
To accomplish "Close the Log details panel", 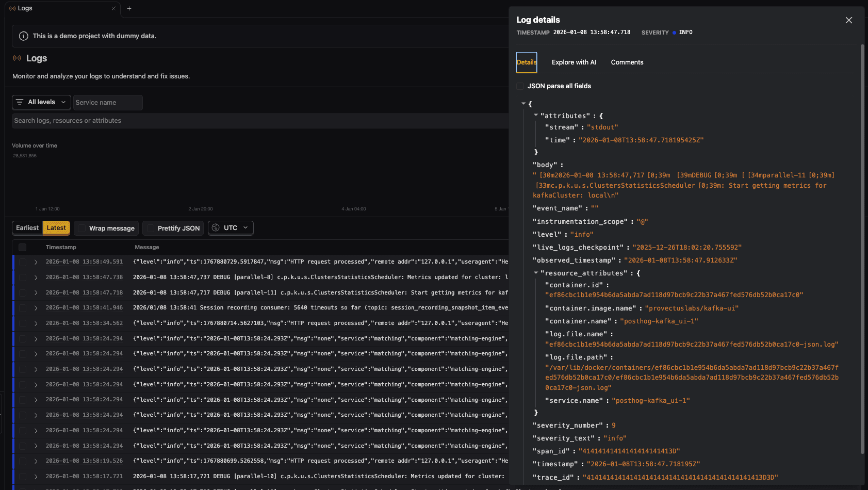I will coord(848,20).
